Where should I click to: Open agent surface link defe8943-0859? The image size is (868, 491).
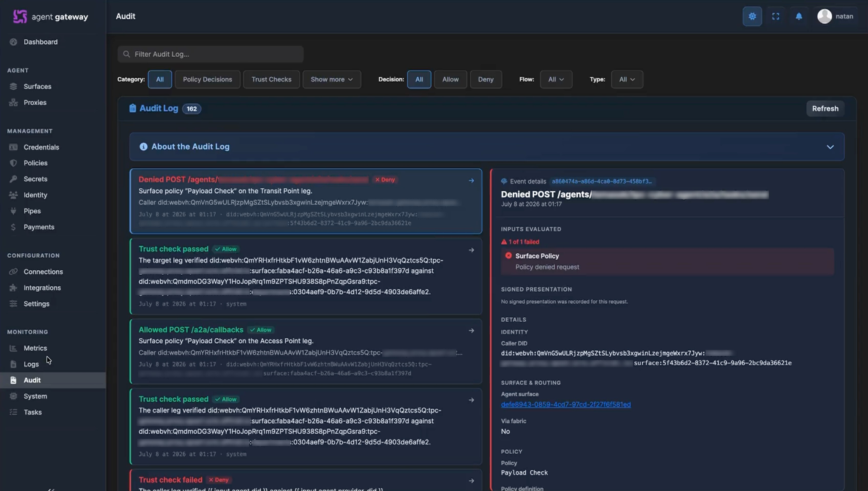tap(566, 404)
